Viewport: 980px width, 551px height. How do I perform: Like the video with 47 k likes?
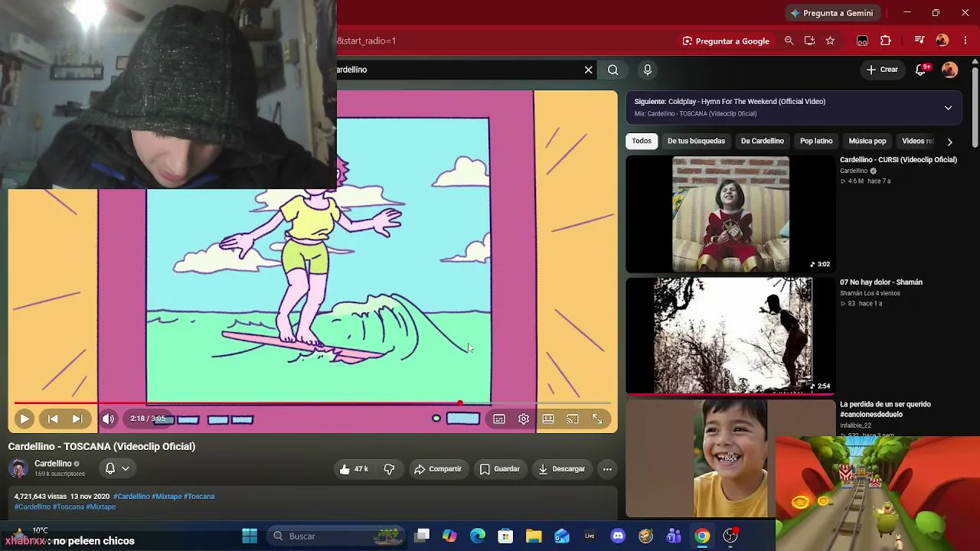click(x=354, y=469)
